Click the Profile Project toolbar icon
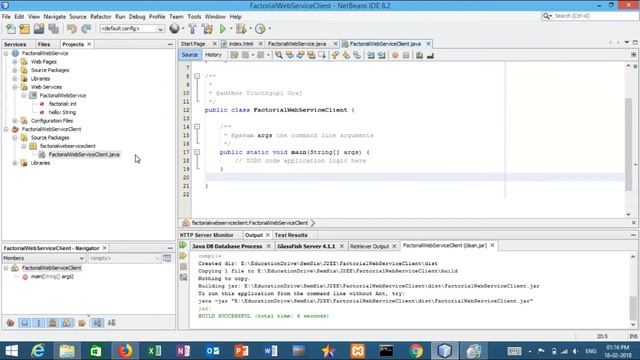640x360 pixels. click(260, 29)
